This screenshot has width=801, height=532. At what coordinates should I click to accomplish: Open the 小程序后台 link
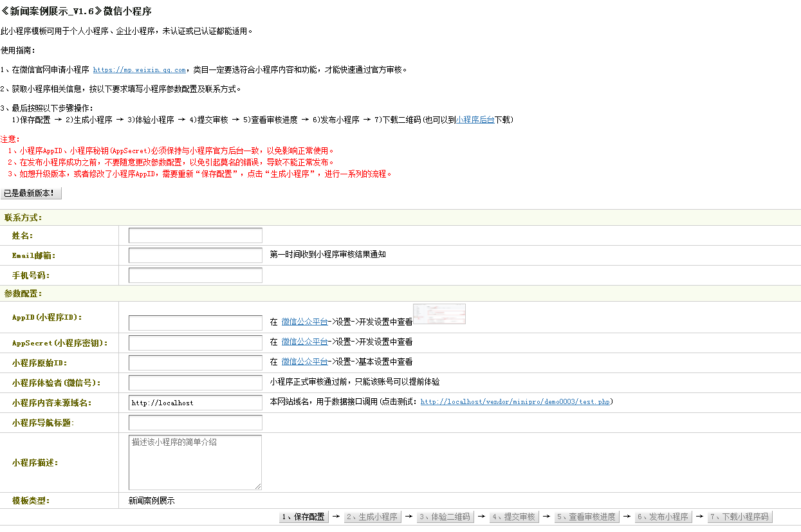pos(475,120)
